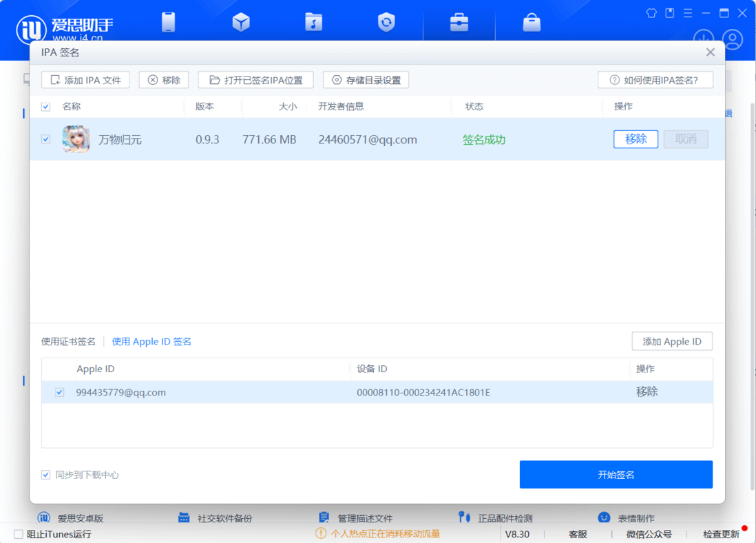Click the 开始签名 button
The height and width of the screenshot is (543, 756).
616,475
